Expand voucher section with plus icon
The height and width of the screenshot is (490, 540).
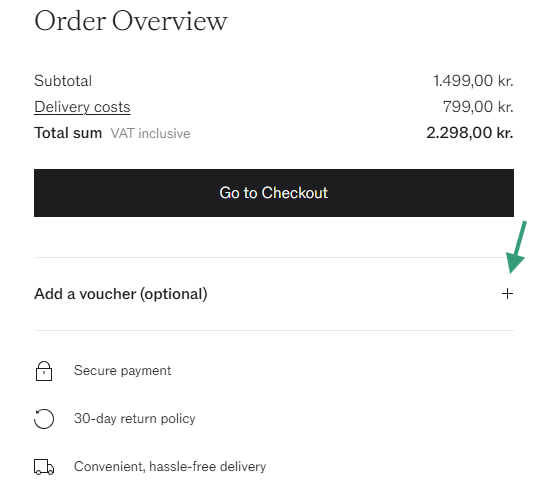pos(507,294)
